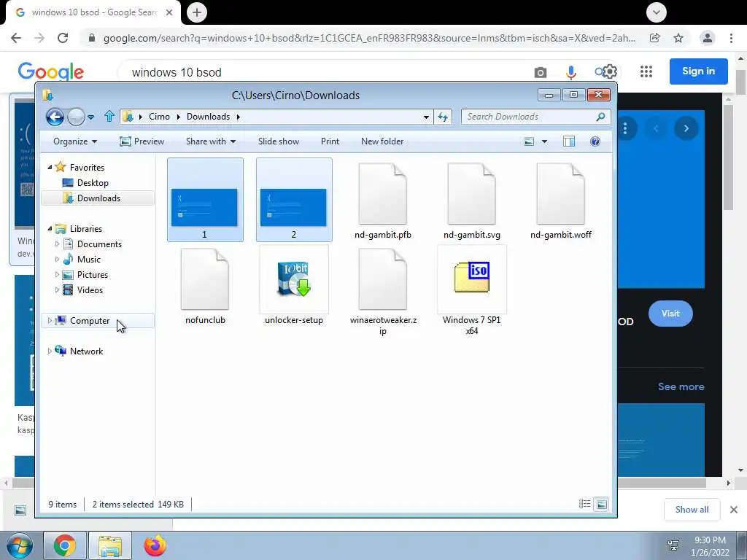Collapse the Libraries tree section
The height and width of the screenshot is (560, 747).
click(x=50, y=228)
